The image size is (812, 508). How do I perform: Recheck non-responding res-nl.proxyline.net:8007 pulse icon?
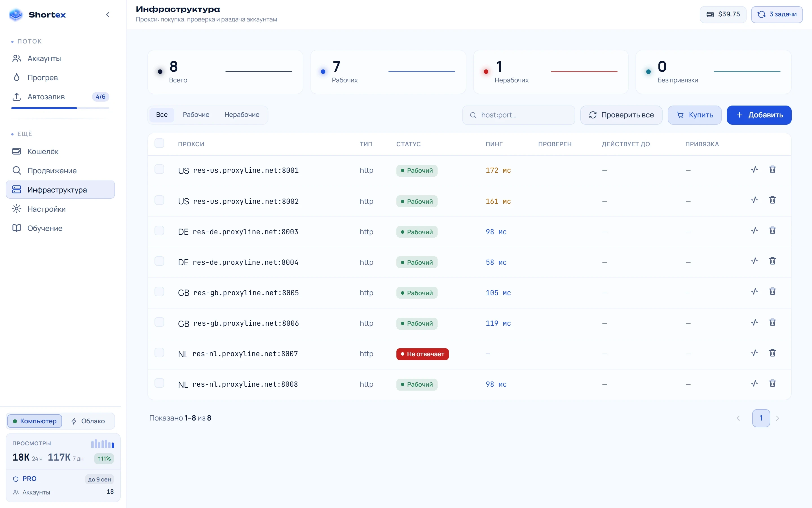[754, 353]
